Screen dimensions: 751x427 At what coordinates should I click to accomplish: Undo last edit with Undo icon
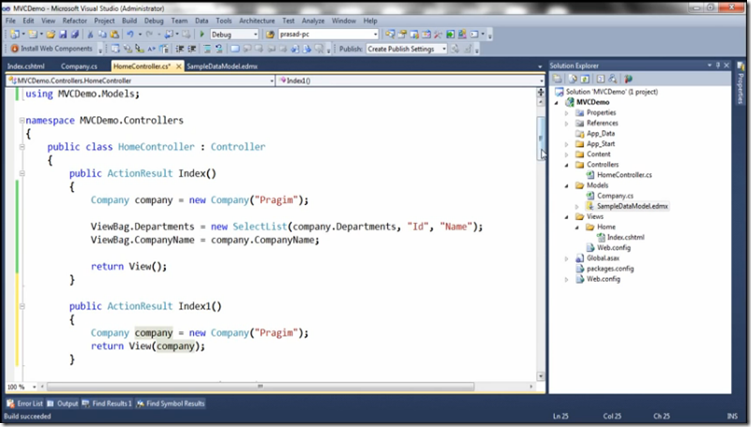click(x=130, y=34)
